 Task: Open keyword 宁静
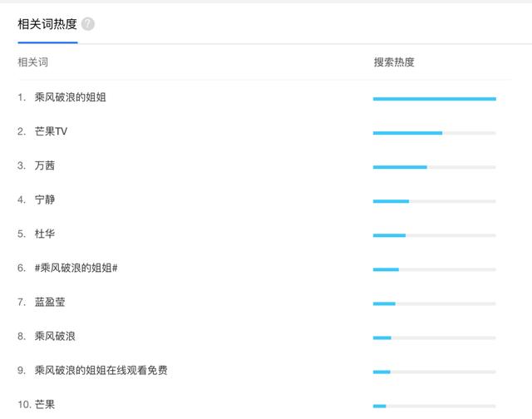coord(45,200)
